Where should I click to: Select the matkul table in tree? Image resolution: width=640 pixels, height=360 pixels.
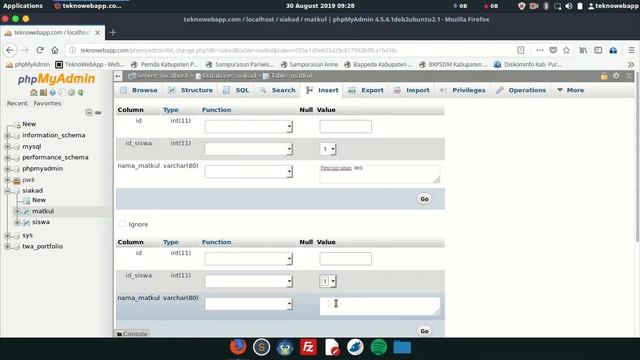43,211
